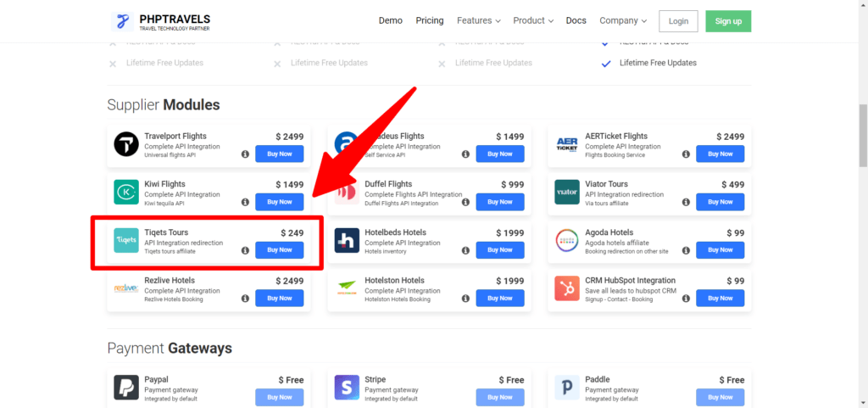Open the Pricing page
The height and width of the screenshot is (408, 868).
(430, 20)
